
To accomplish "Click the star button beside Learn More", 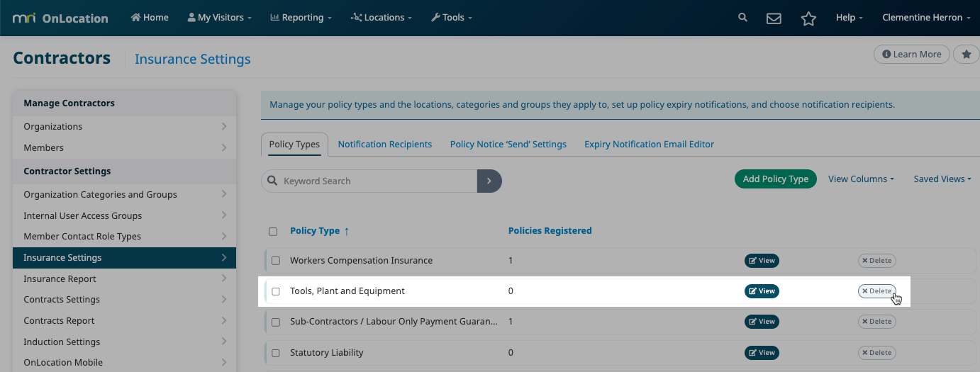I will [x=966, y=54].
